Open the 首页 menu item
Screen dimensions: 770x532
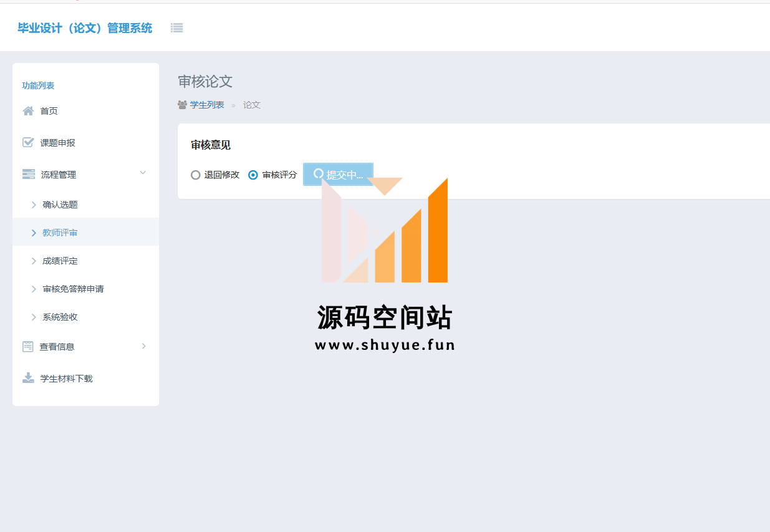(85, 111)
